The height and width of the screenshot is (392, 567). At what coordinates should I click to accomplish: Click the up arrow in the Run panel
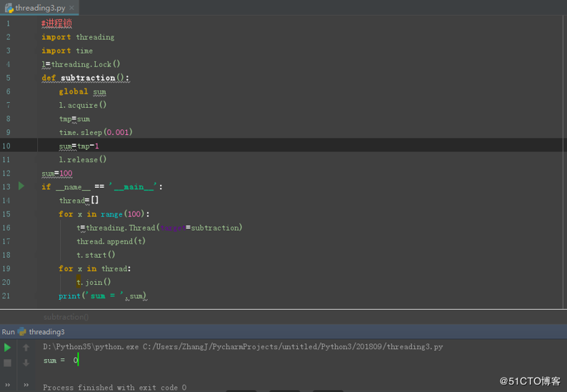click(26, 348)
